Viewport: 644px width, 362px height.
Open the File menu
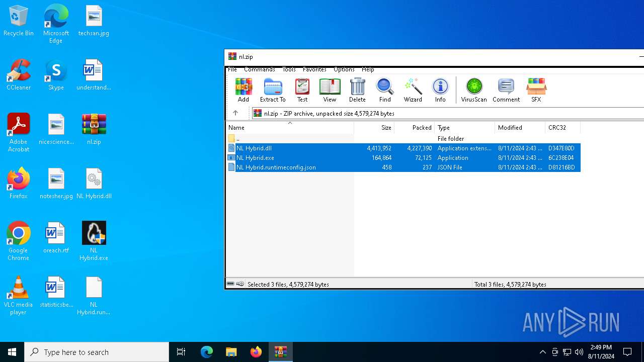(232, 69)
